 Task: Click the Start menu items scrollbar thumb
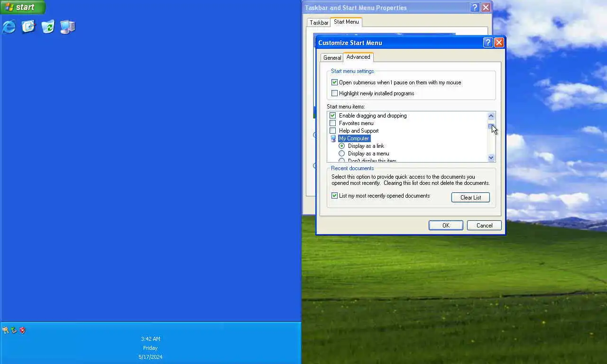point(491,126)
